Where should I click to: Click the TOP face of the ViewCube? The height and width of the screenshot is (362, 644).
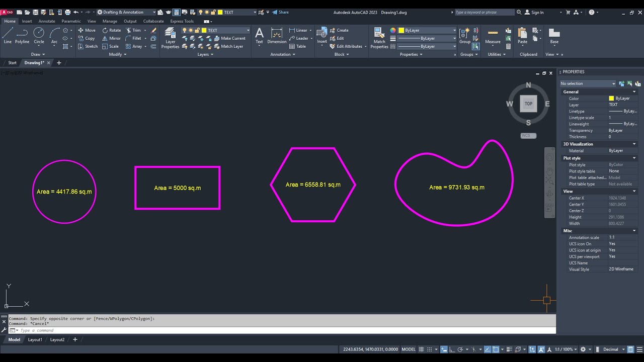click(x=528, y=104)
